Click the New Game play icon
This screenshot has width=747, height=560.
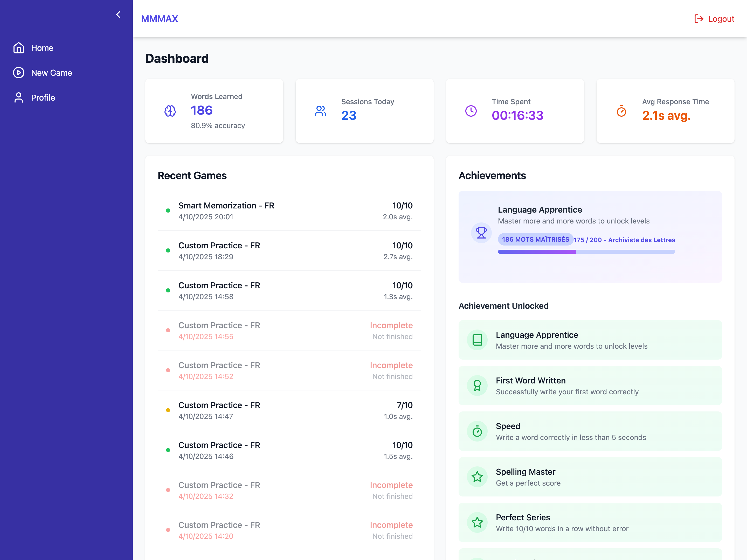pos(19,73)
